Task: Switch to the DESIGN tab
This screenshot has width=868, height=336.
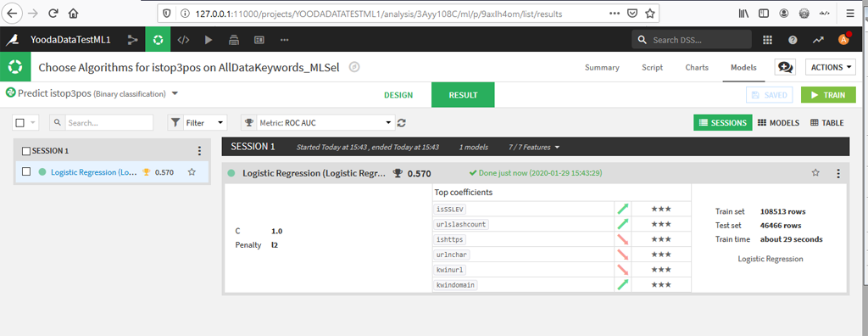Action: 398,95
